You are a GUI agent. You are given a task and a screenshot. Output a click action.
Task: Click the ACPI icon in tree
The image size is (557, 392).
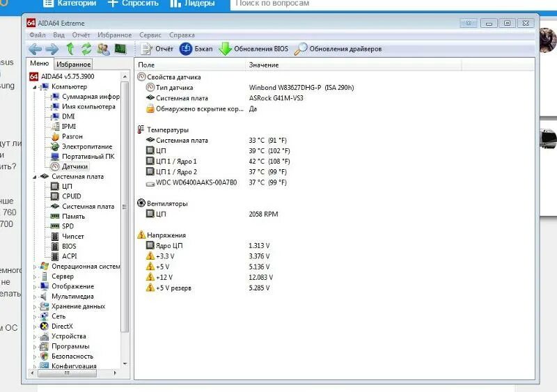55,256
